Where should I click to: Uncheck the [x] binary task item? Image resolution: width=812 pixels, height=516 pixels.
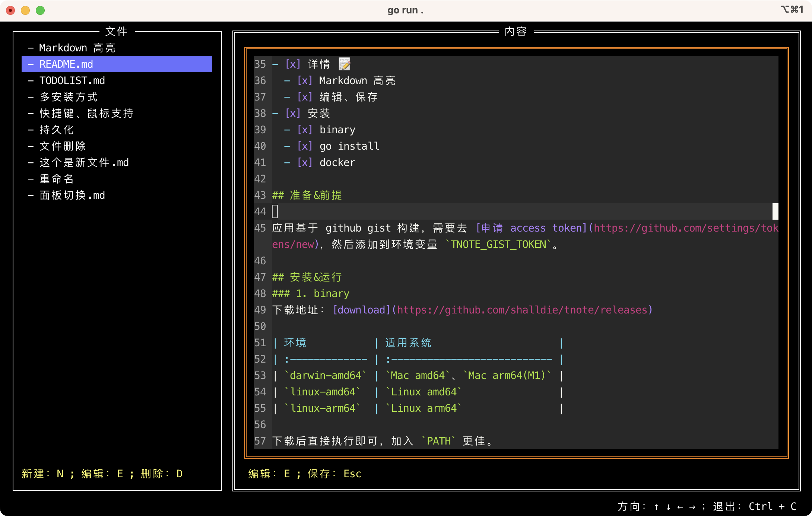coord(305,130)
